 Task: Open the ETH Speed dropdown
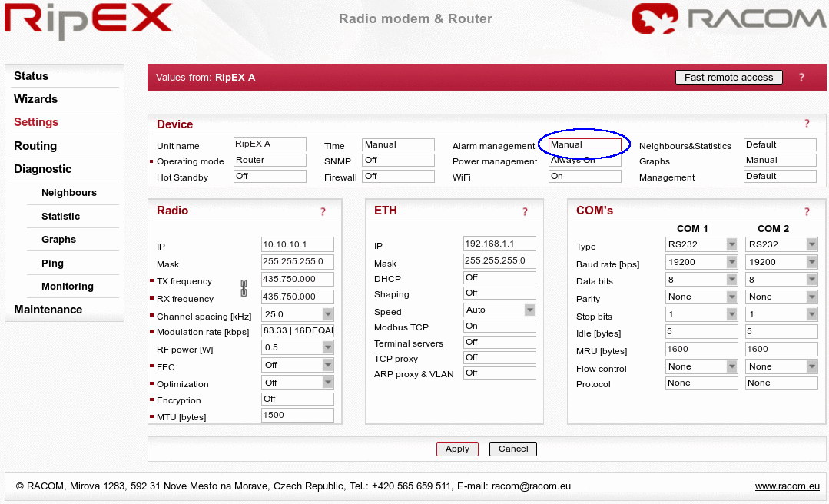(x=499, y=310)
